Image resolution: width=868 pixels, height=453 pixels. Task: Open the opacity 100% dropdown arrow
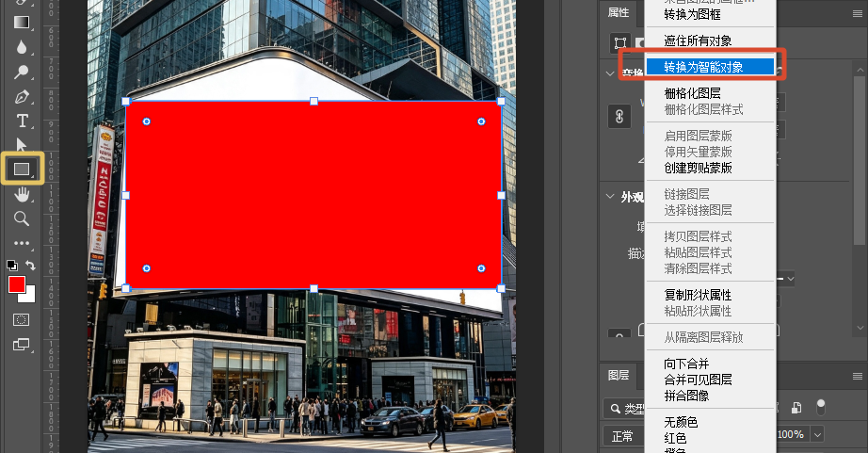tap(817, 435)
